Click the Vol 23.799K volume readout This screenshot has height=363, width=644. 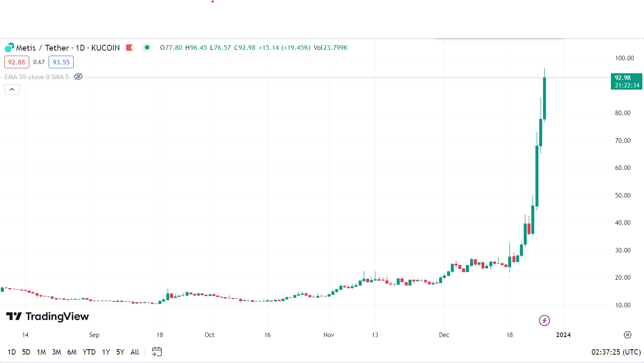(331, 48)
